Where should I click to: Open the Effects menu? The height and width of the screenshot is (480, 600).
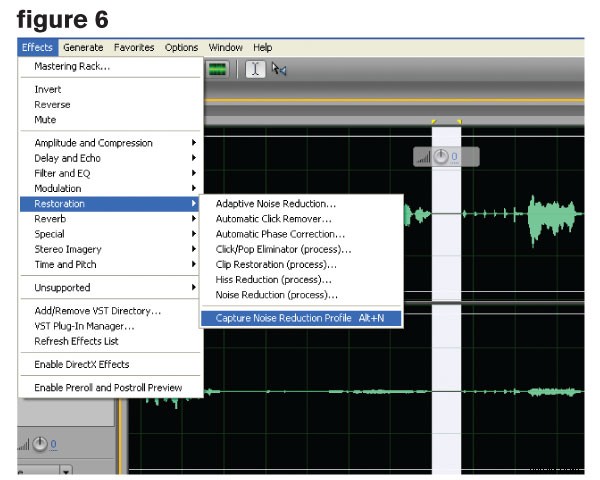(x=37, y=47)
